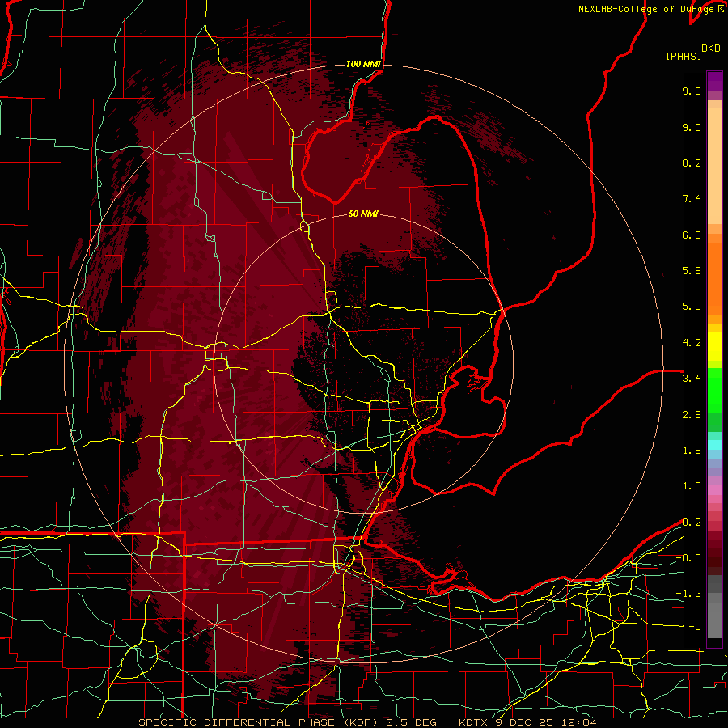This screenshot has height=728, width=728.
Task: Click the yellow band of color bar
Action: (714, 346)
